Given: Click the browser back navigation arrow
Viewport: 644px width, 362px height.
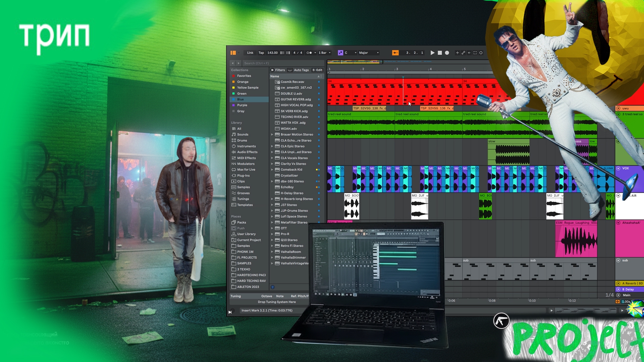Looking at the screenshot, I should (232, 63).
